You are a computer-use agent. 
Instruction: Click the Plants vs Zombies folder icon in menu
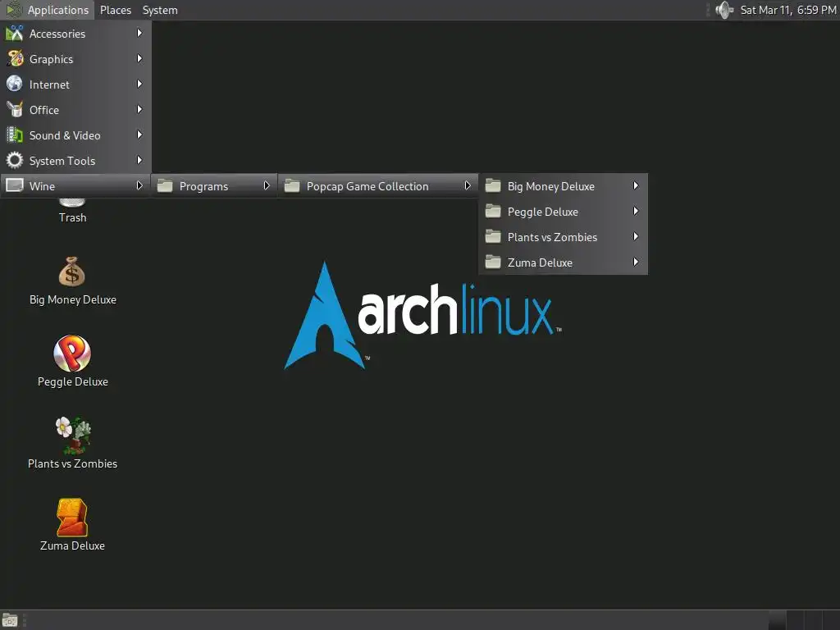click(493, 237)
